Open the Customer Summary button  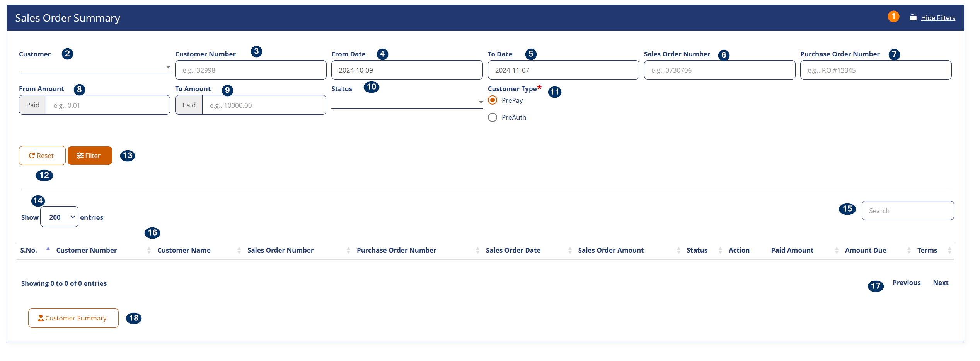[x=73, y=318]
